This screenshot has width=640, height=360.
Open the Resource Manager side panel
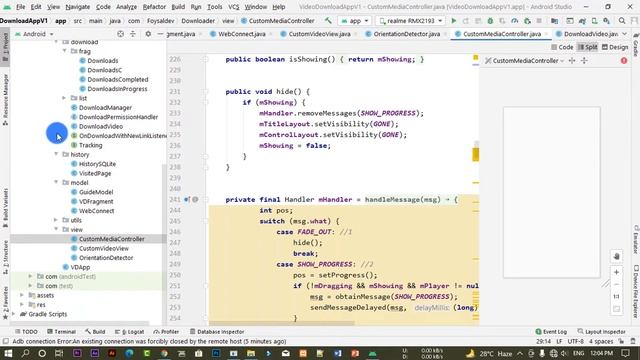coord(5,100)
